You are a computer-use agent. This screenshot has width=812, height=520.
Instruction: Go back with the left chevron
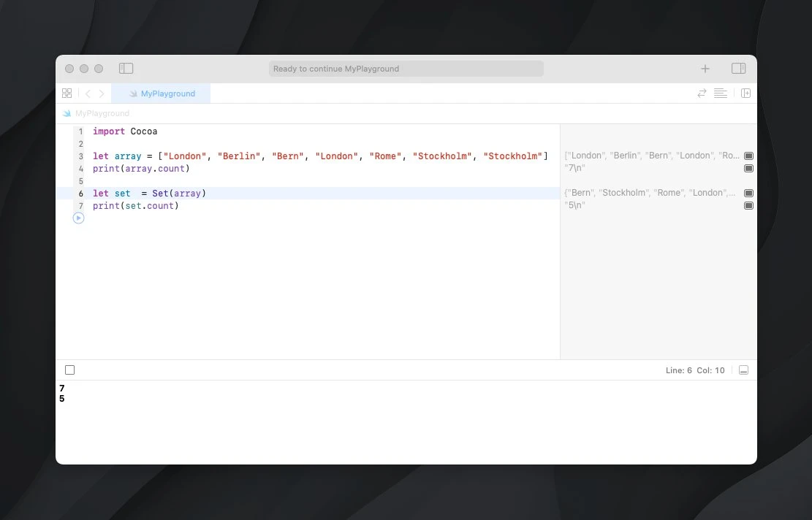point(88,93)
